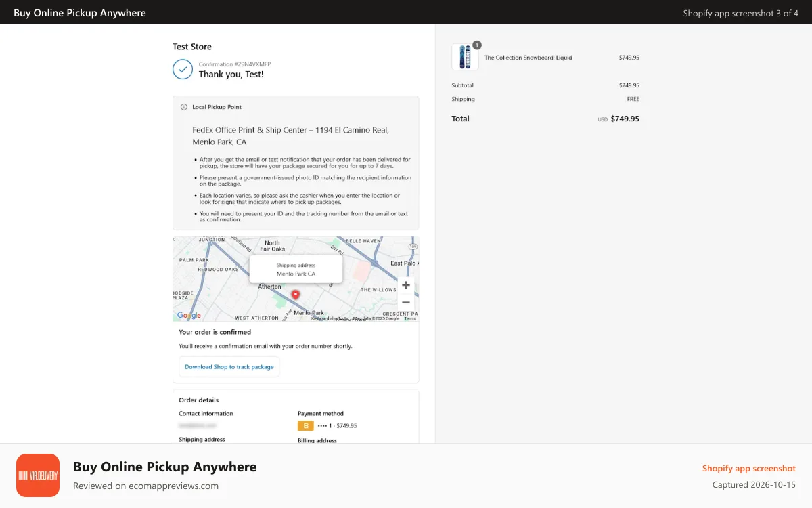Viewport: 812px width, 508px height.
Task: Select the Confirmation #29N4VXMFP text
Action: point(235,64)
